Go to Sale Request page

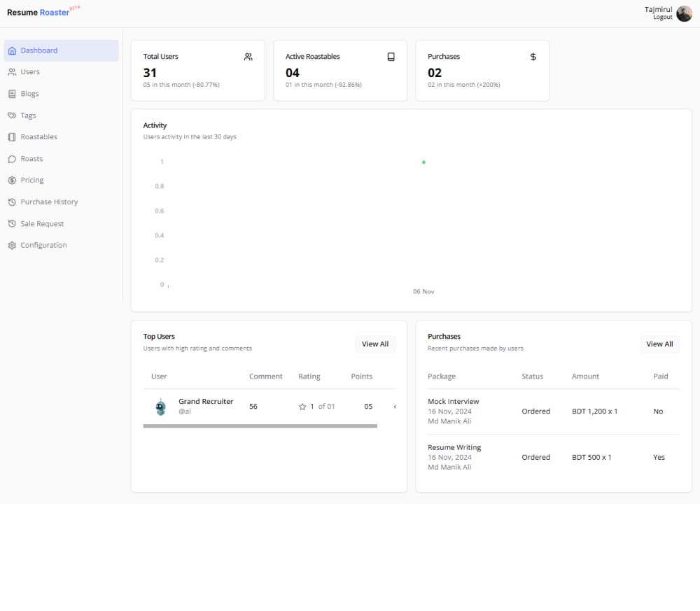(42, 224)
